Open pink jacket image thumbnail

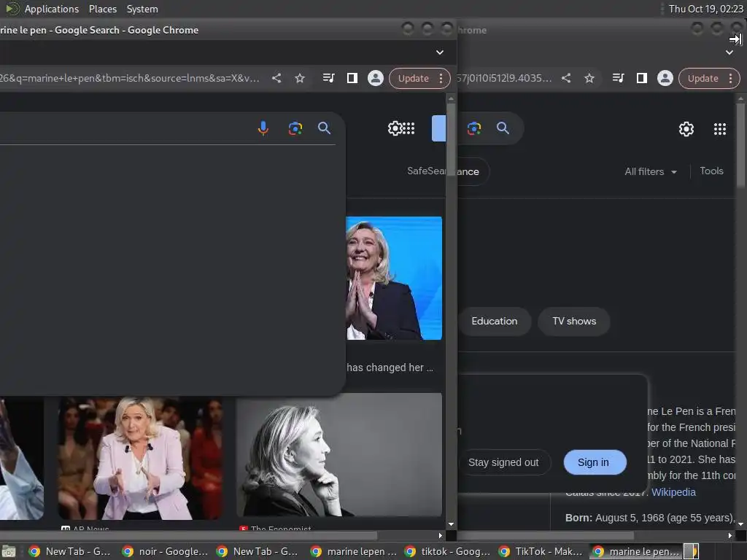(140, 458)
